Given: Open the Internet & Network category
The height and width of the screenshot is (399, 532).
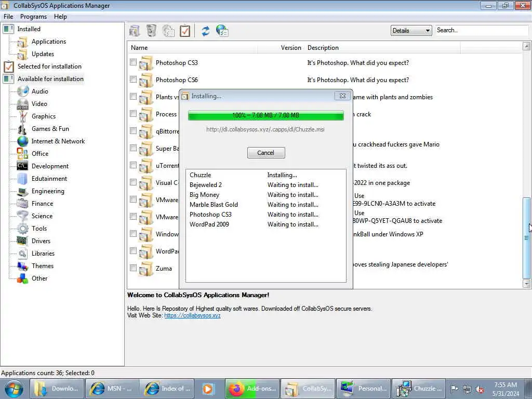Looking at the screenshot, I should (x=58, y=141).
